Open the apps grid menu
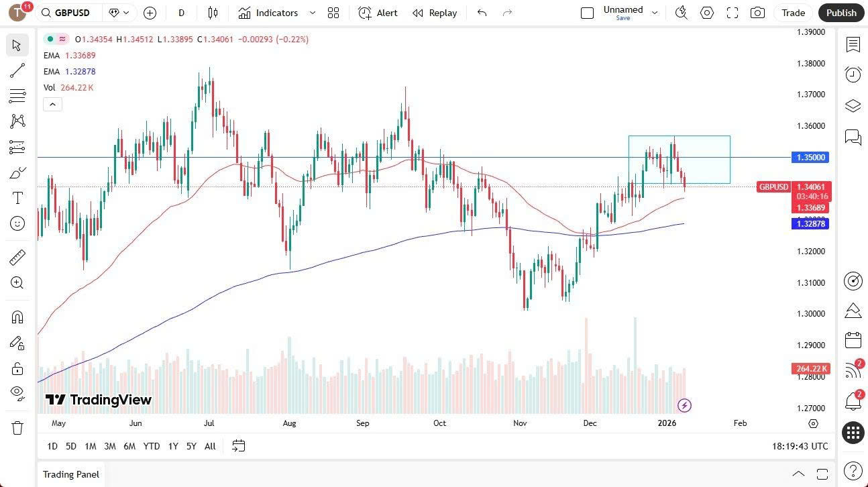868x487 pixels. pyautogui.click(x=853, y=433)
